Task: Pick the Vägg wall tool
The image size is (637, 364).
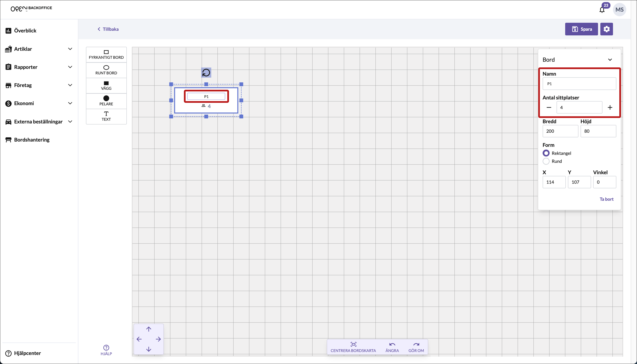Action: [x=106, y=86]
